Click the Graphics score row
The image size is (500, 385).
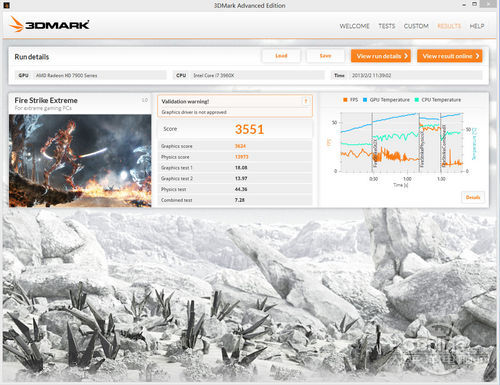tap(235, 146)
